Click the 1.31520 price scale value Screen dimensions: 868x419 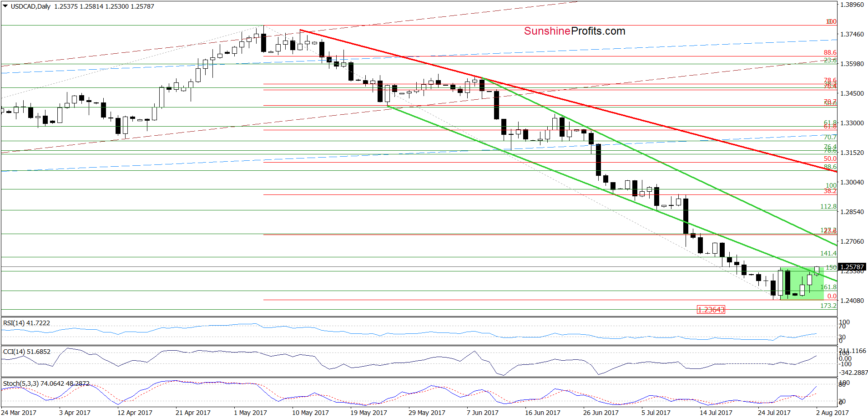point(852,153)
